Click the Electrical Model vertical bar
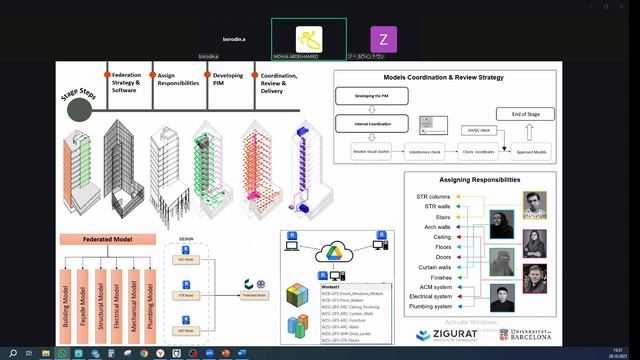 (x=116, y=306)
